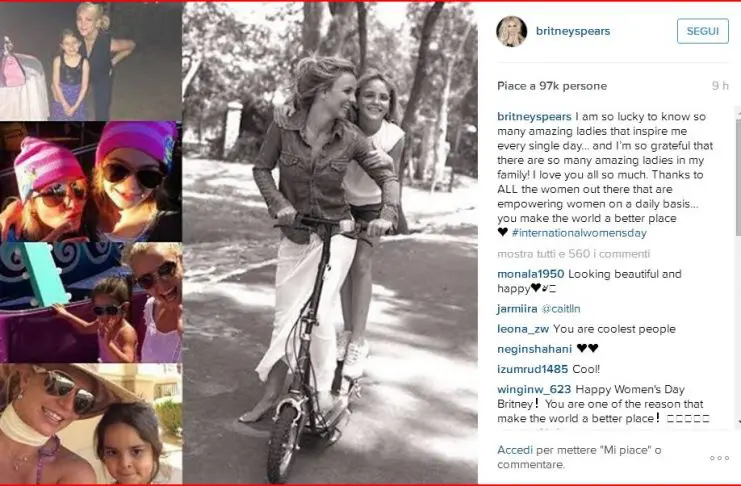Open commenter jarmiira profile

pyautogui.click(x=520, y=310)
